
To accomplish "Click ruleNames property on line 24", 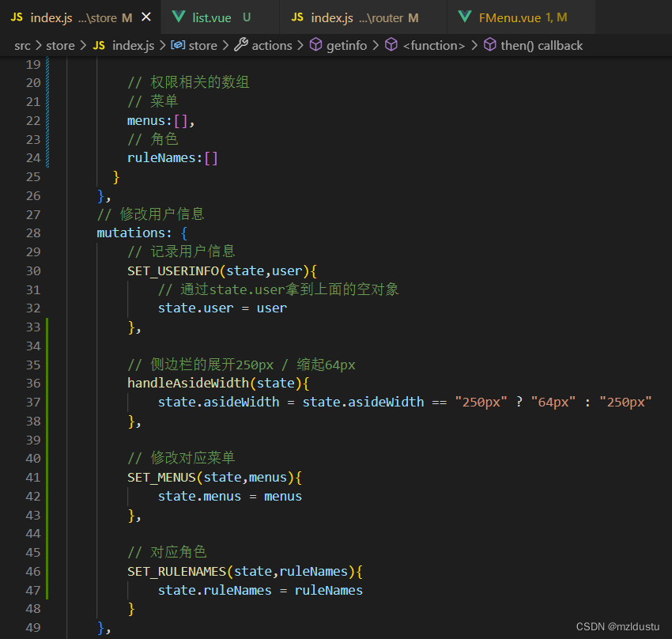I will pyautogui.click(x=161, y=158).
